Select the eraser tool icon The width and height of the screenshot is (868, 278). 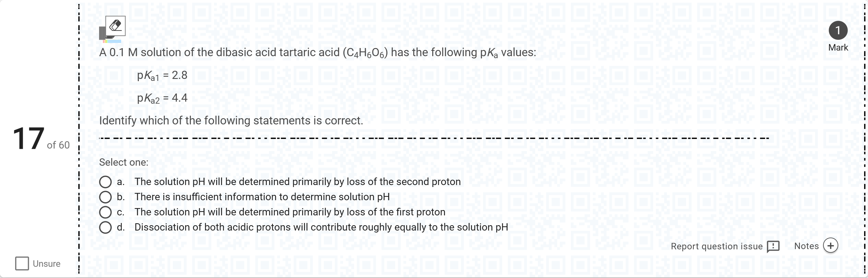115,26
